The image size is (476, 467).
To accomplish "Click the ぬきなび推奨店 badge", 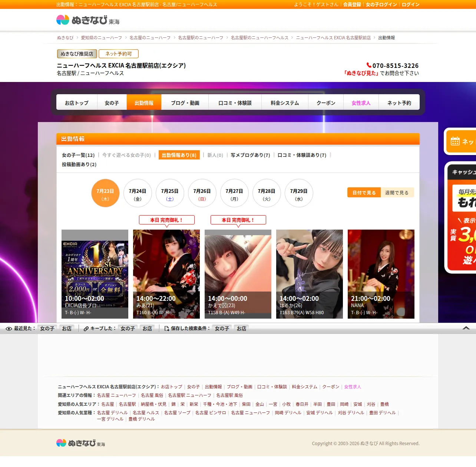I will tap(77, 54).
